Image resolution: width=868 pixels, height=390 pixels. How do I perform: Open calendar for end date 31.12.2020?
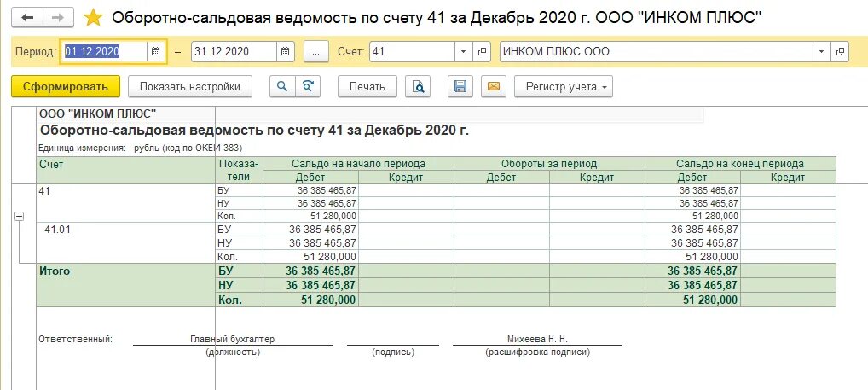pos(285,51)
